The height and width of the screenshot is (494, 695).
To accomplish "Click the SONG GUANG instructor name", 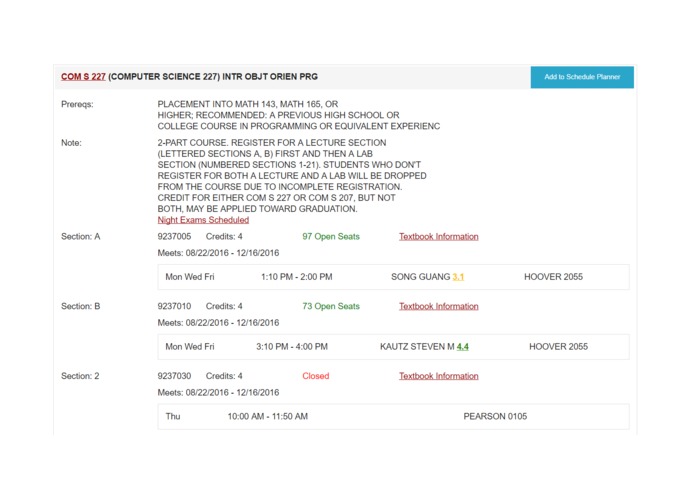I will 420,277.
